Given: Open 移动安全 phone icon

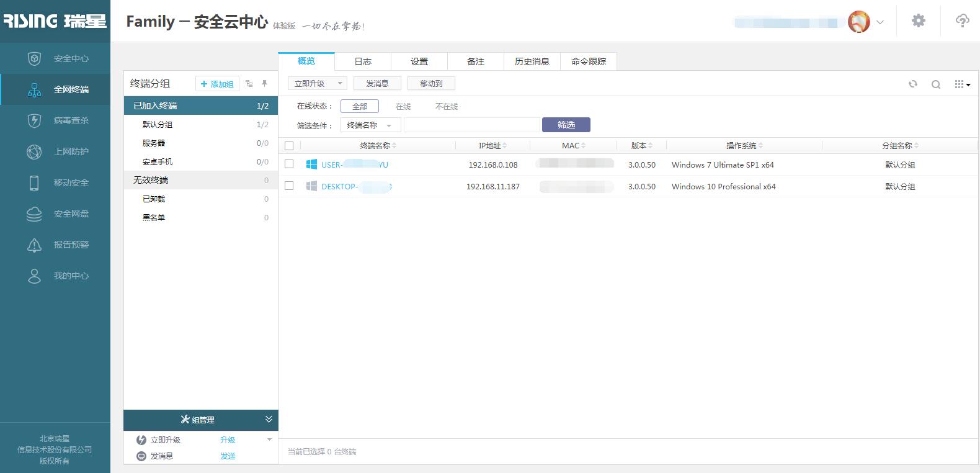Looking at the screenshot, I should tap(34, 182).
